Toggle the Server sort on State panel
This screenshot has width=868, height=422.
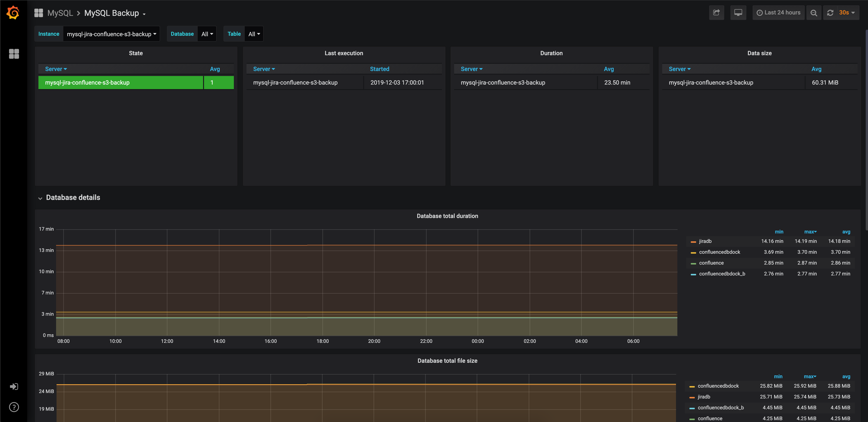(55, 69)
